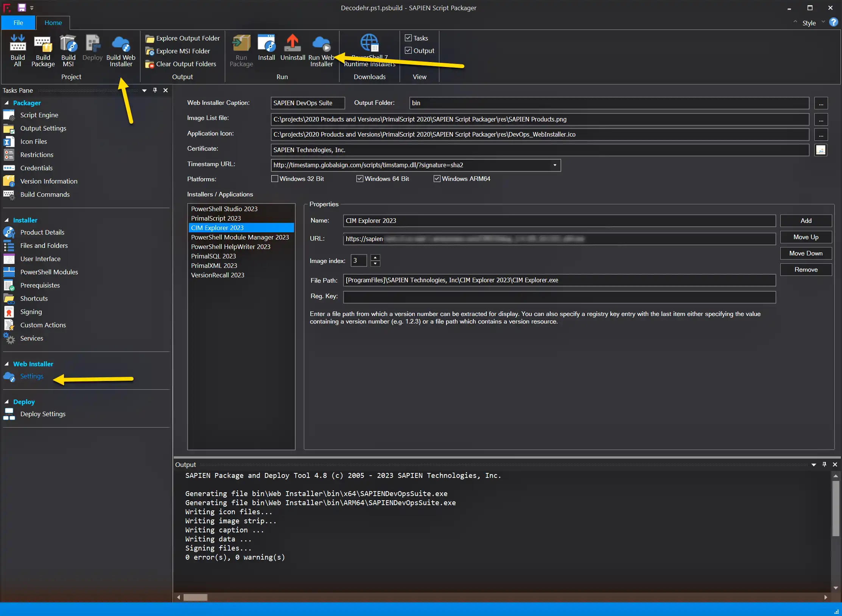The image size is (842, 616).
Task: Select VersionRecall 2023 in list
Action: click(x=241, y=275)
